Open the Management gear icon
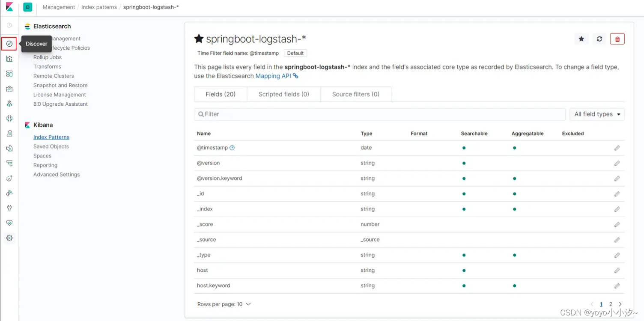This screenshot has height=321, width=644. click(x=9, y=238)
